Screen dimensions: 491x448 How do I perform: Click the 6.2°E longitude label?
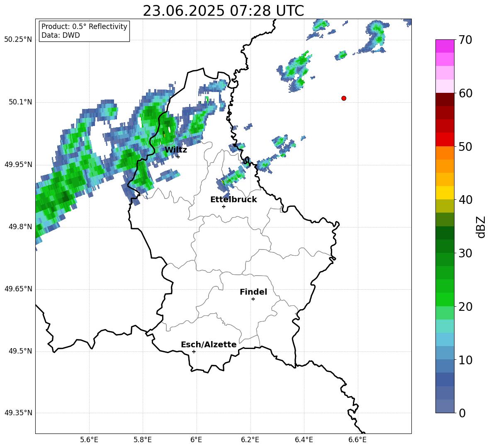tap(250, 440)
